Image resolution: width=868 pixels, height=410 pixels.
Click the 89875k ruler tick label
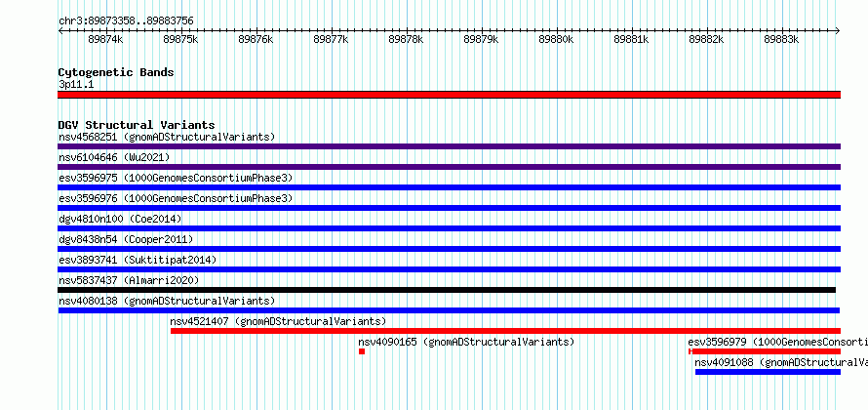pos(180,39)
